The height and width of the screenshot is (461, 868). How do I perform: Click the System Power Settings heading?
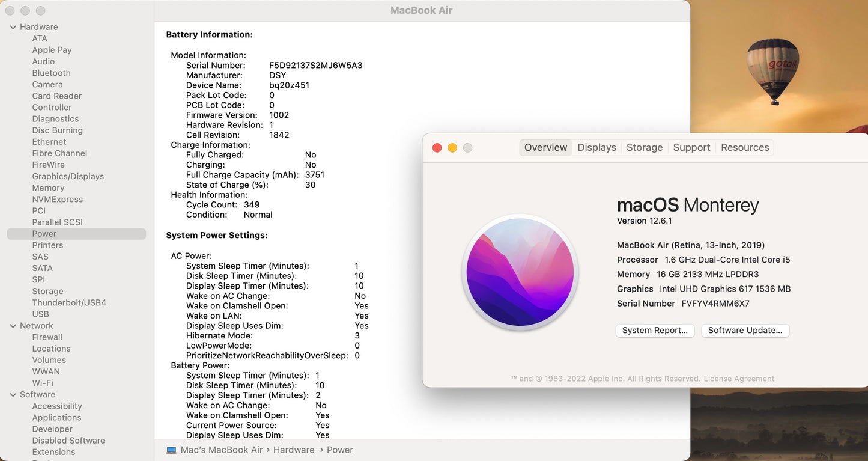coord(217,236)
